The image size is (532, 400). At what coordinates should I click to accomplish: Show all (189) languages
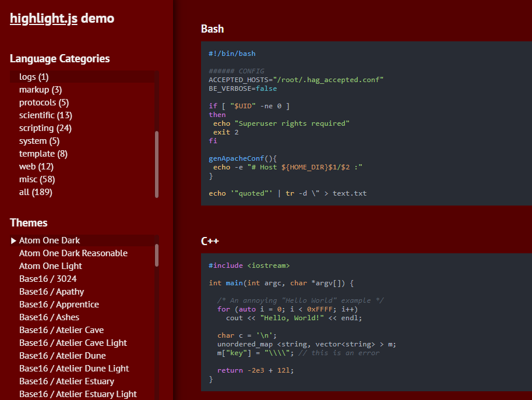(x=36, y=192)
